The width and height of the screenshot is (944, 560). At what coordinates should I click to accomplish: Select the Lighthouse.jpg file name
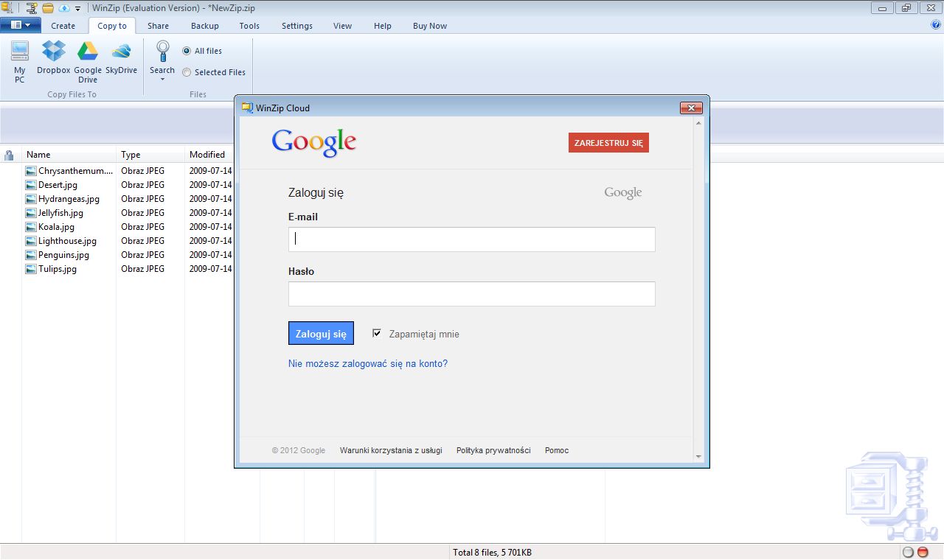click(67, 241)
